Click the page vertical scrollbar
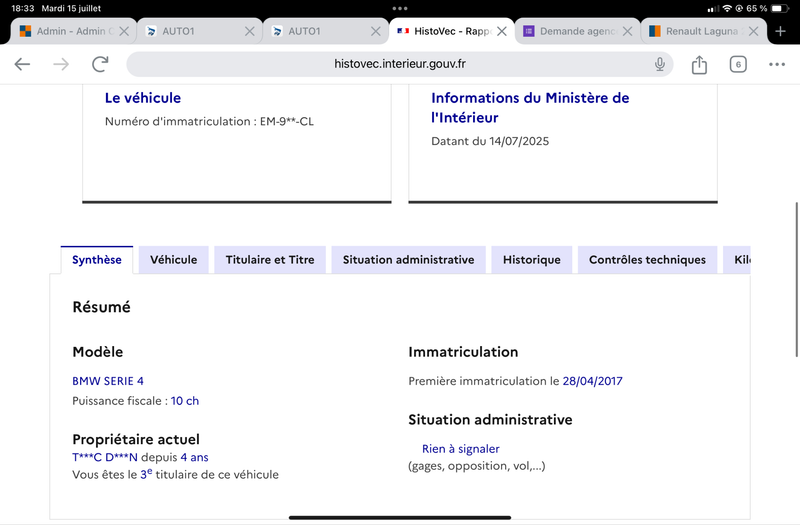 pos(796,280)
